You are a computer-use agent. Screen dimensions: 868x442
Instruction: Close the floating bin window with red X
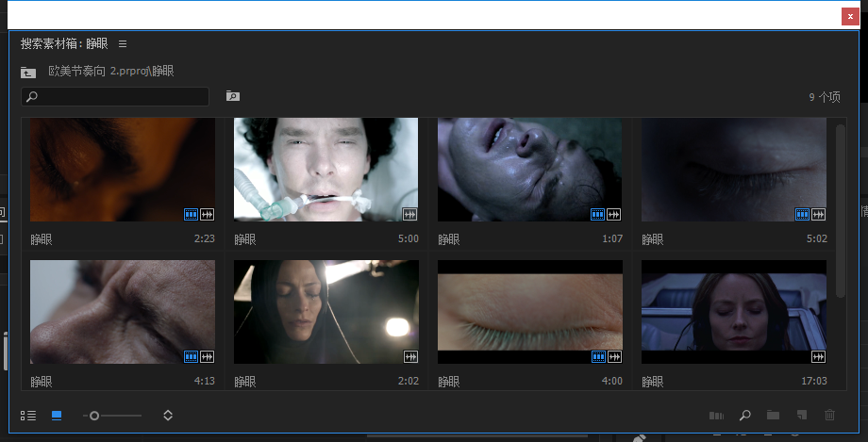pyautogui.click(x=850, y=17)
